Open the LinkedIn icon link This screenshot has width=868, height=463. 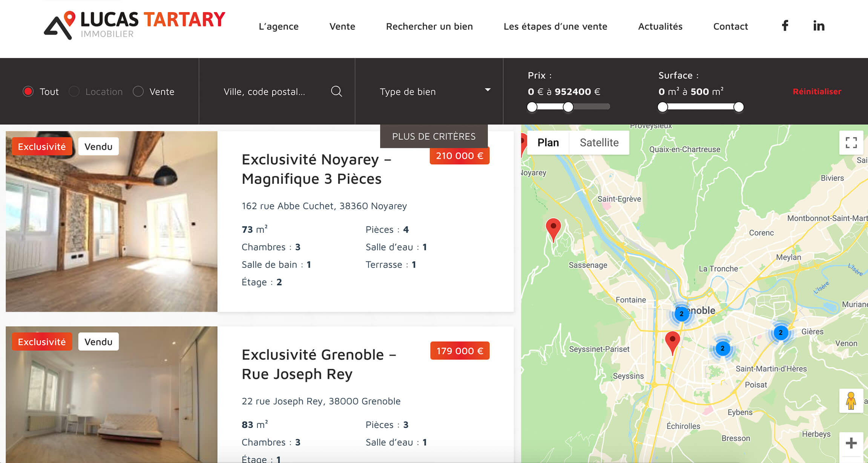[819, 26]
